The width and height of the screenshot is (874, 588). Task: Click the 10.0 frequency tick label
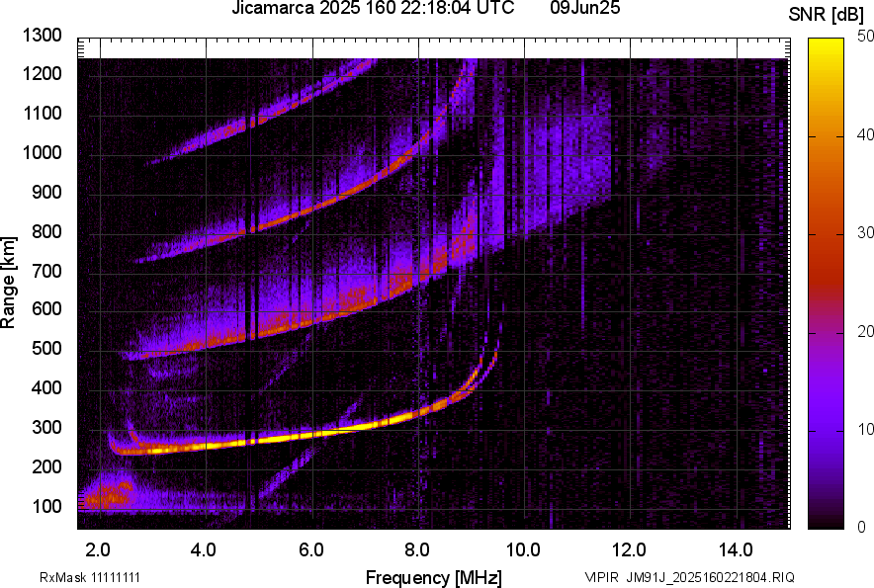[523, 550]
